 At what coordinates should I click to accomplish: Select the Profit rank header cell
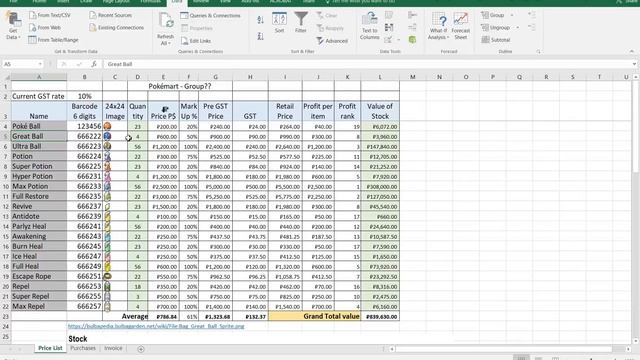pos(347,111)
